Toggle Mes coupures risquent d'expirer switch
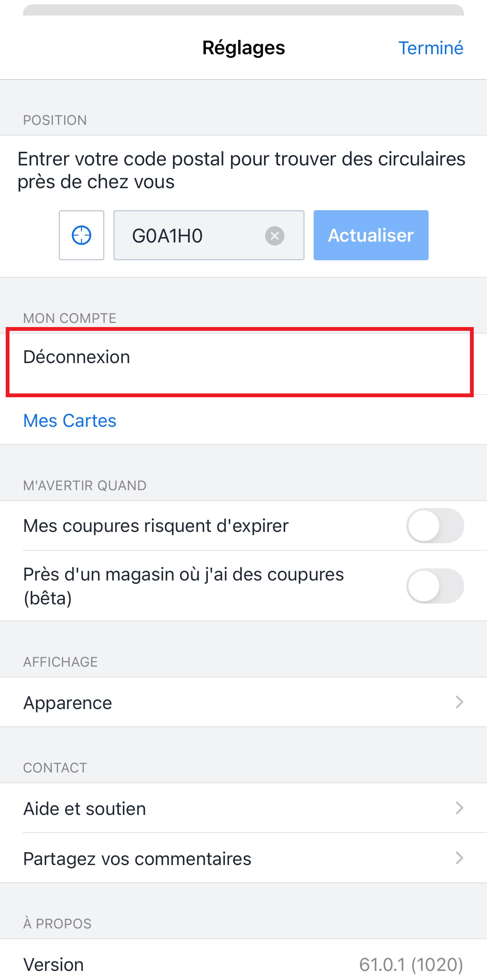Image resolution: width=487 pixels, height=980 pixels. (x=435, y=525)
